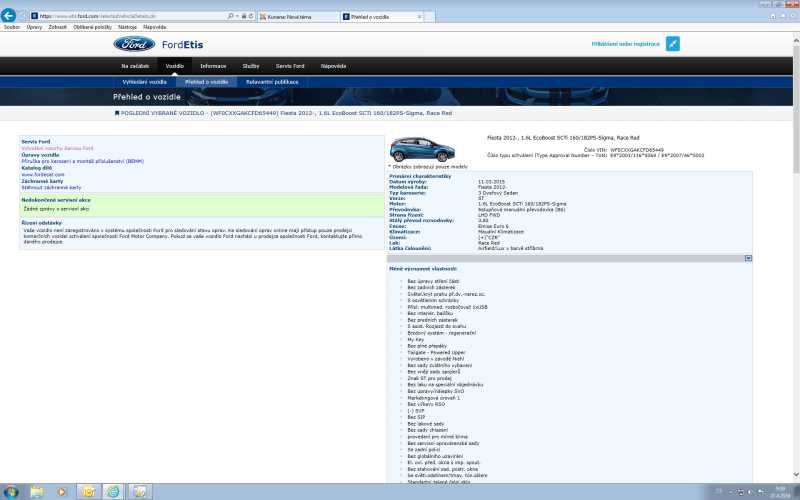Screen dimensions: 800x500
Task: Click the My Key feature list item
Action: pyautogui.click(x=415, y=340)
